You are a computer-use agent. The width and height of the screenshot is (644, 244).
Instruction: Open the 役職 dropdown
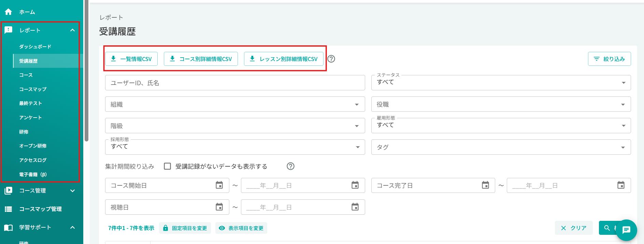(501, 104)
